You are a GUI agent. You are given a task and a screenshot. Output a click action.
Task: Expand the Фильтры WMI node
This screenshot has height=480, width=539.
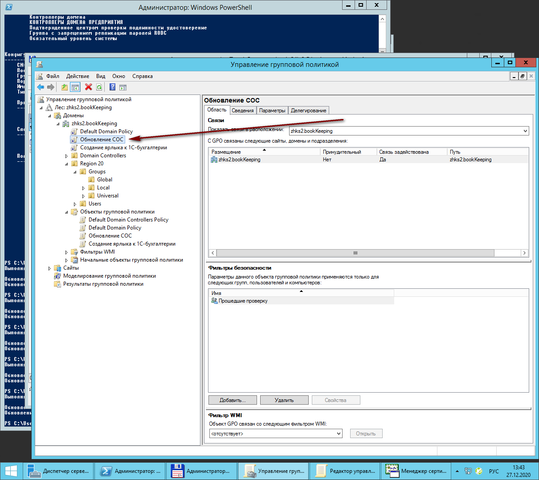tap(67, 252)
